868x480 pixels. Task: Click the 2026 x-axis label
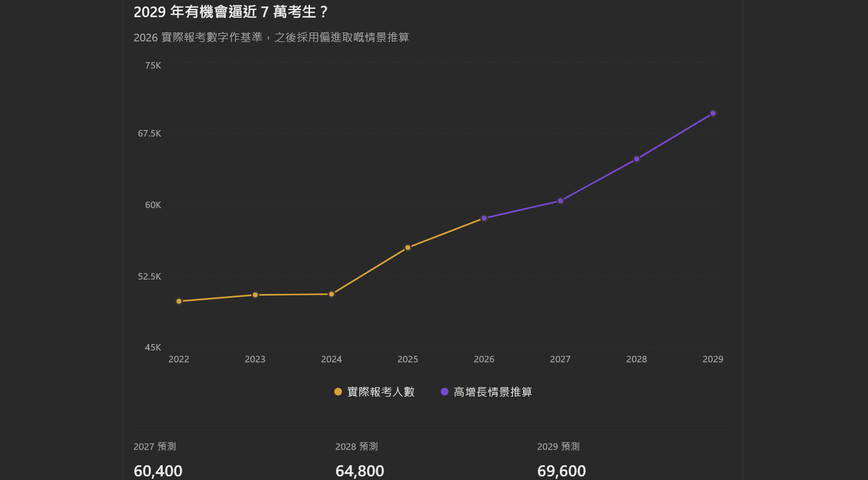coord(484,359)
